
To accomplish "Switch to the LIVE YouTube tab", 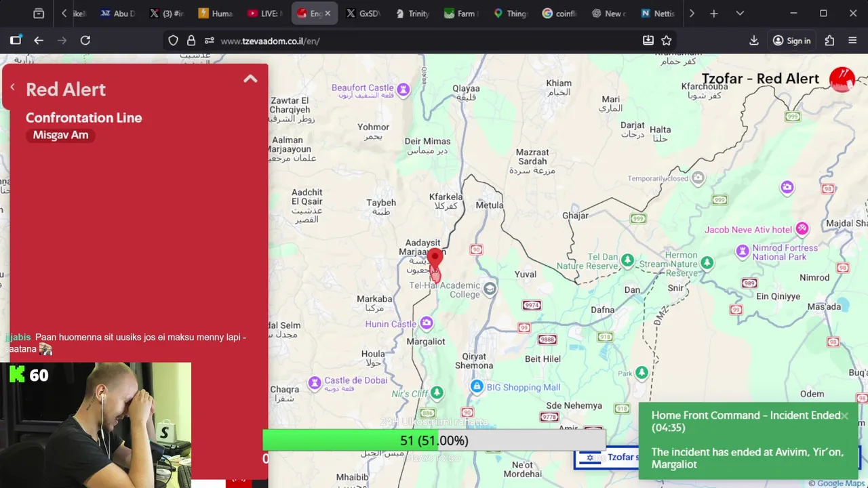I will pyautogui.click(x=264, y=14).
